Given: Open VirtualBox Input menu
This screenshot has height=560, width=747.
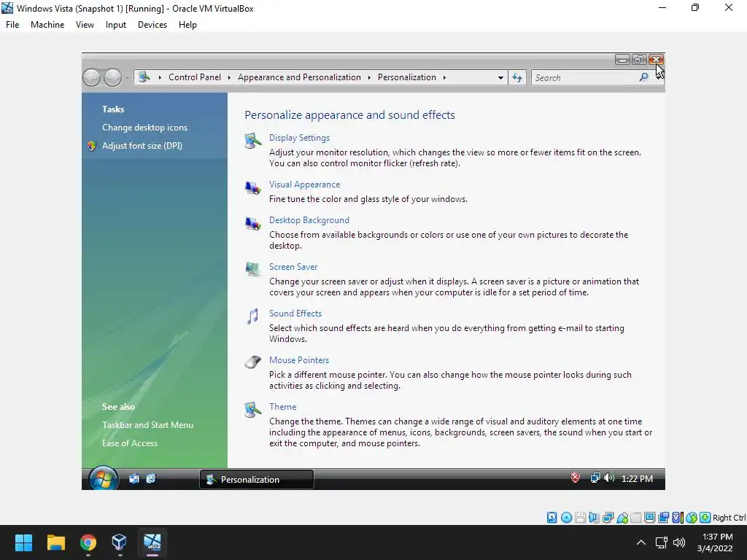Looking at the screenshot, I should click(116, 25).
